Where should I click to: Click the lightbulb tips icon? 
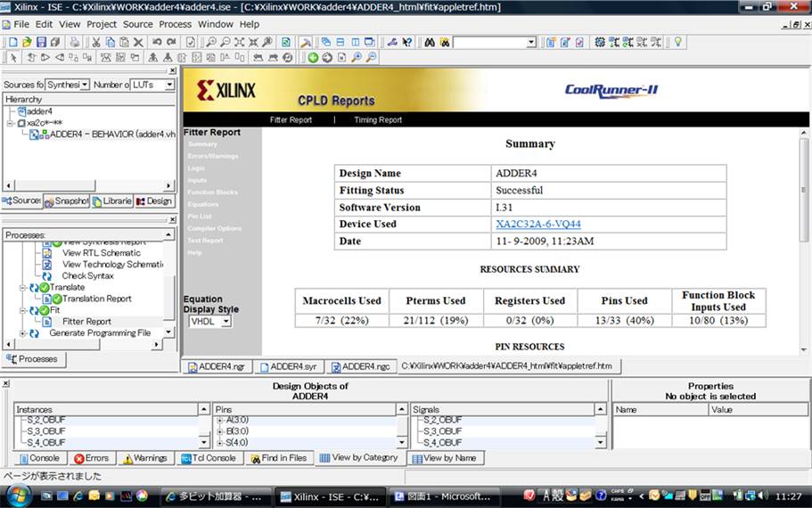[678, 43]
